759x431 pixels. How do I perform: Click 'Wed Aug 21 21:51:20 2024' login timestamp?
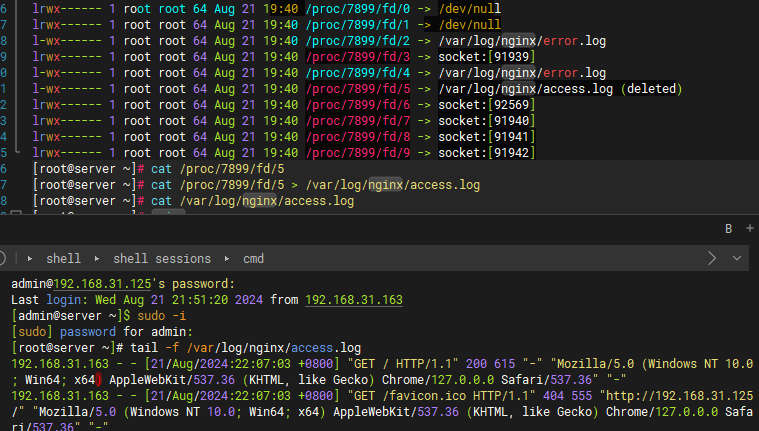point(179,300)
